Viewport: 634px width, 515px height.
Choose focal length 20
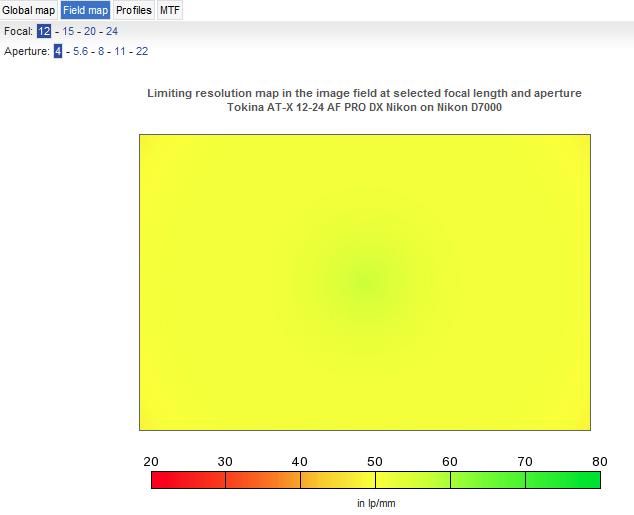[x=90, y=31]
